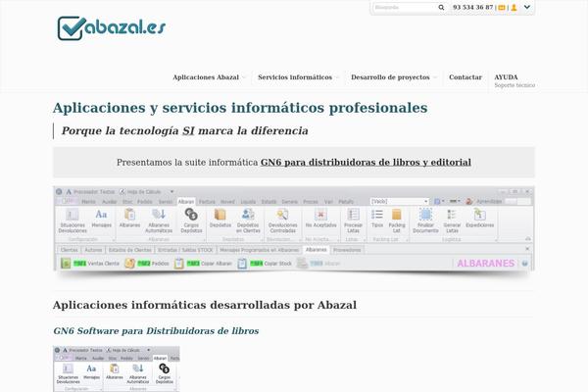Open the Desarrollo de proyectos menu

[x=390, y=77]
